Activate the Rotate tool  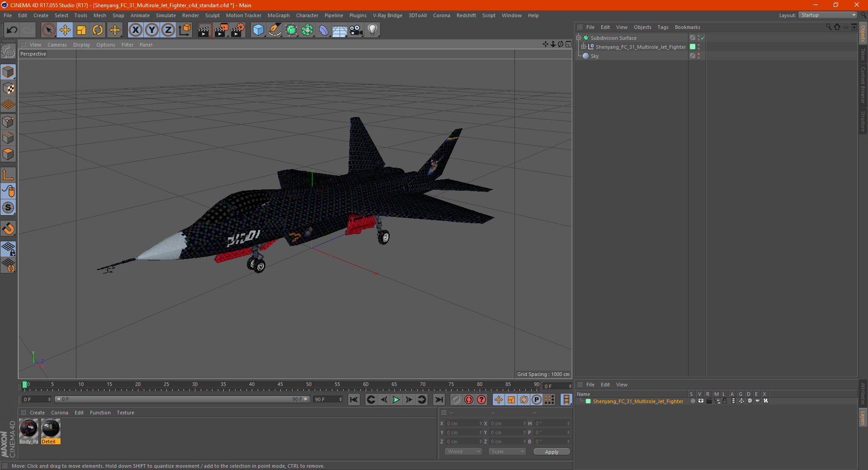[98, 30]
